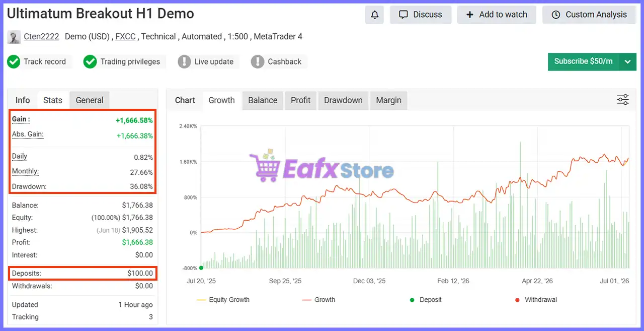
Task: Toggle the Equity Growth legend series
Action: point(223,300)
